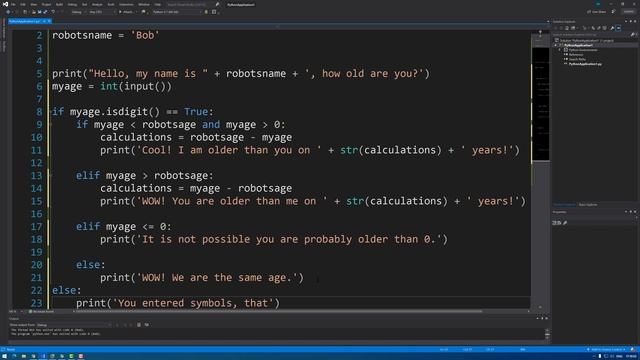The image size is (640, 360).
Task: Select Search Paths in Solution Explorer
Action: point(577,60)
